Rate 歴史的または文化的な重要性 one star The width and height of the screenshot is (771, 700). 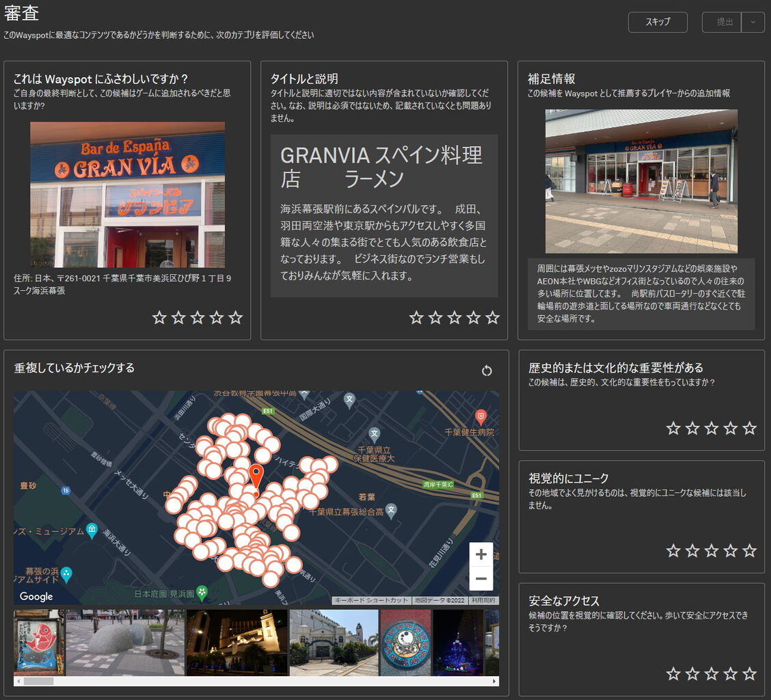tap(673, 429)
